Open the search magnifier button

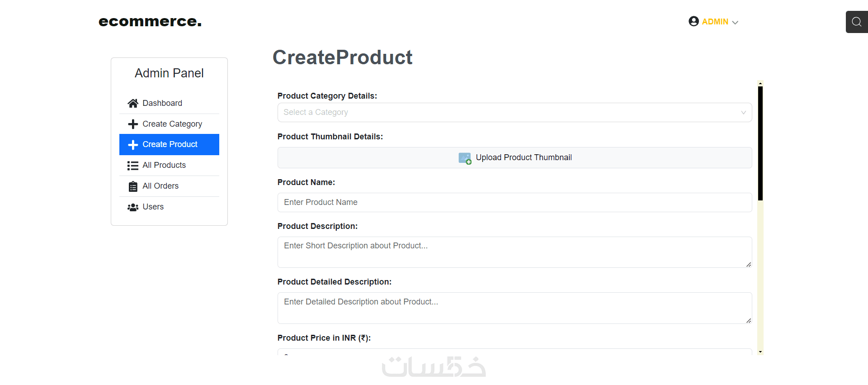point(856,22)
